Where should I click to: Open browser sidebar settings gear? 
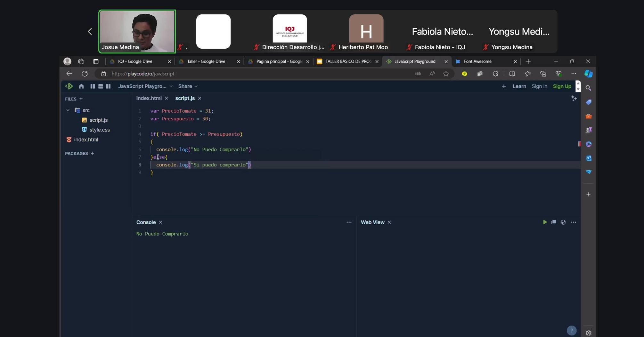tap(588, 333)
